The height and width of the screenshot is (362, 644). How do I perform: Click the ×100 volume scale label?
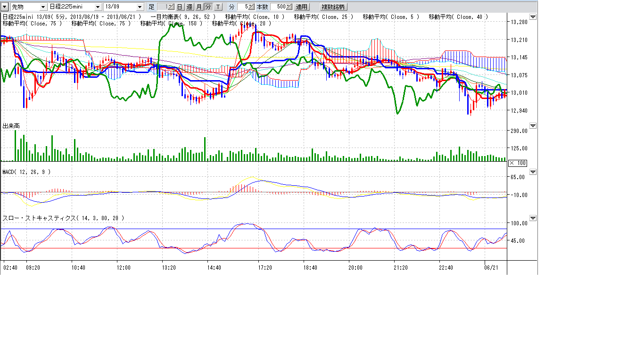[518, 163]
